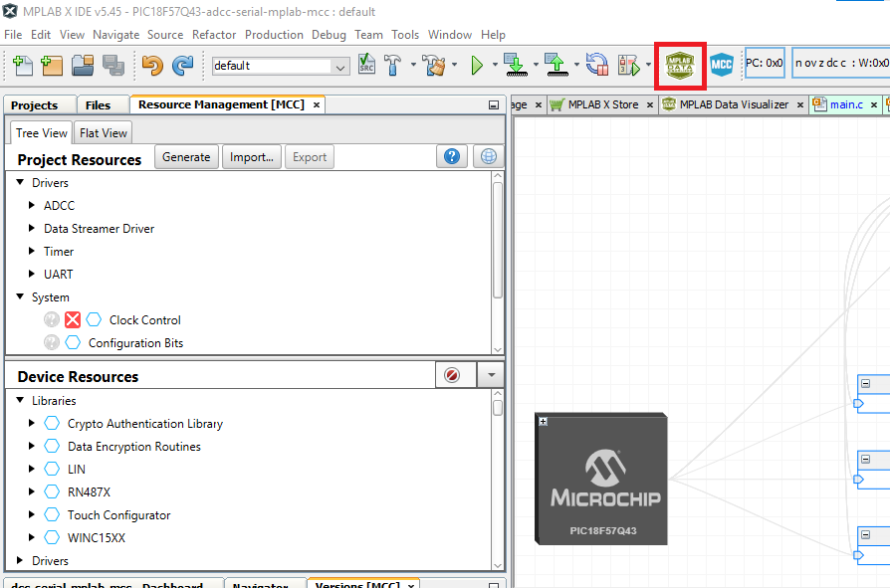
Task: Expand the ADCC driver node
Action: click(x=32, y=205)
